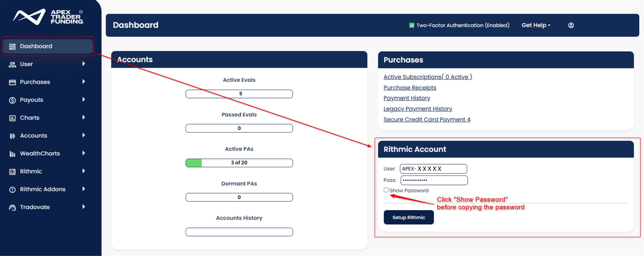Click the User people icon
Image resolution: width=644 pixels, height=256 pixels.
pos(12,64)
